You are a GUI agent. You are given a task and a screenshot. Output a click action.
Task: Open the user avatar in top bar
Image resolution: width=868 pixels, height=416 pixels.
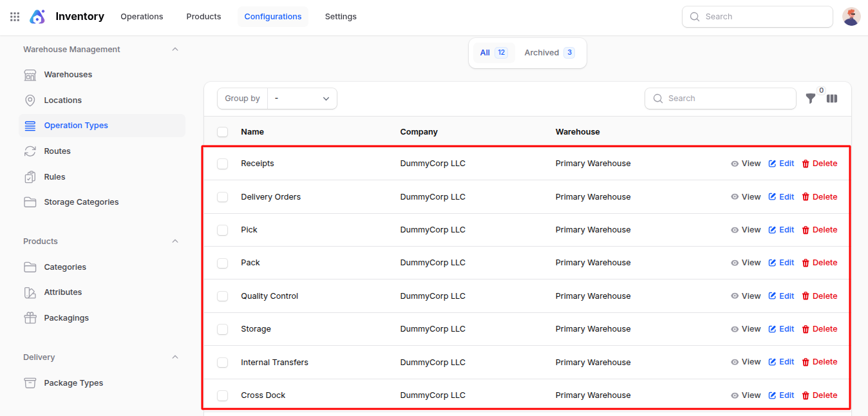click(x=851, y=17)
